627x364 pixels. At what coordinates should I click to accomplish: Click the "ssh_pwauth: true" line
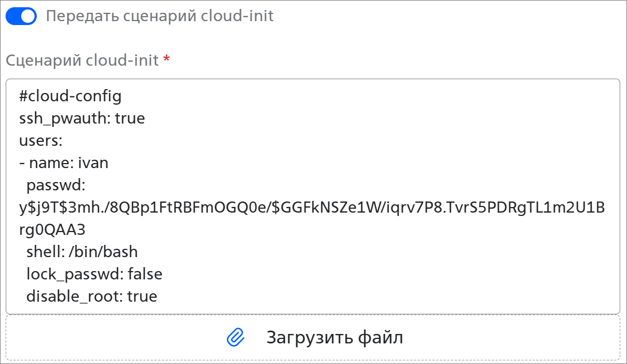pyautogui.click(x=82, y=119)
